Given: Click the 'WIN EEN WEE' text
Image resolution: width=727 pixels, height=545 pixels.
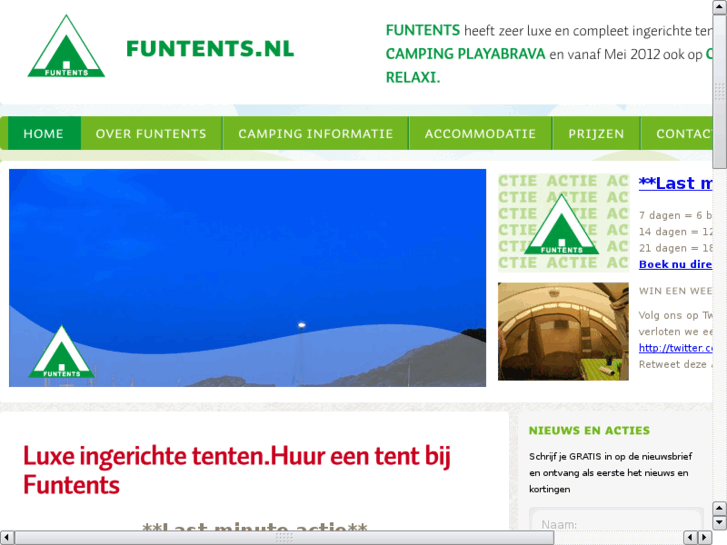Looking at the screenshot, I should [676, 291].
